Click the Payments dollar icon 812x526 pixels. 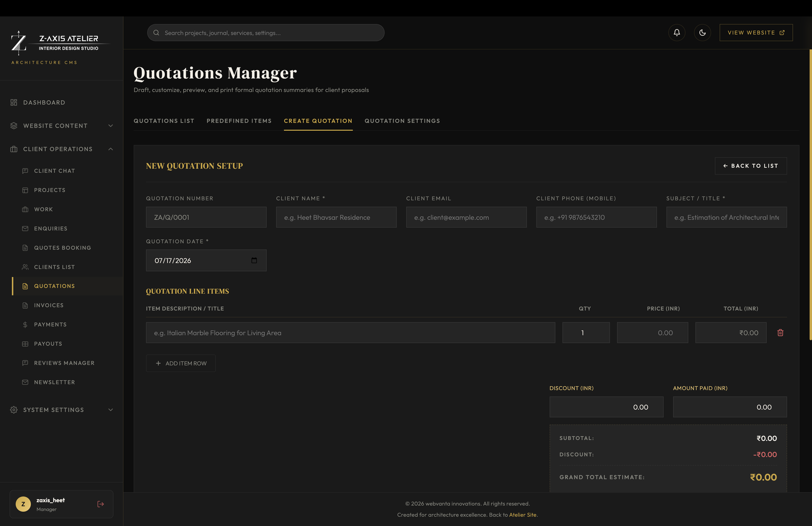pos(25,325)
